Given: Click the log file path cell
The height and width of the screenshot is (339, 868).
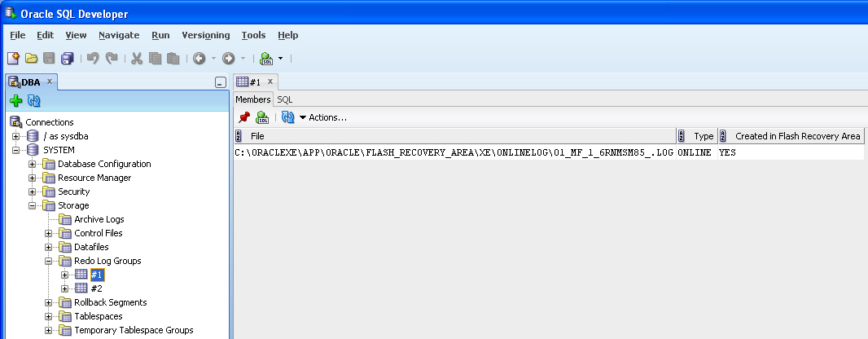Looking at the screenshot, I should pyautogui.click(x=454, y=153).
